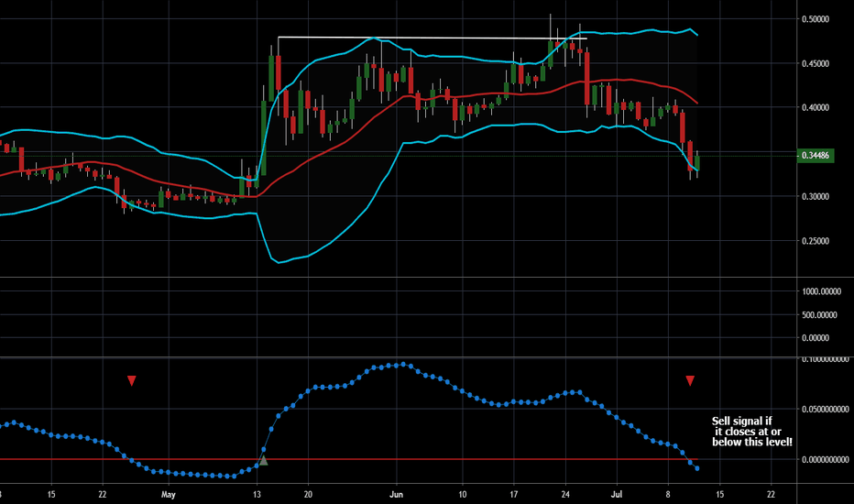The width and height of the screenshot is (854, 504).
Task: Select the red middle Bollinger band line
Action: (348, 140)
